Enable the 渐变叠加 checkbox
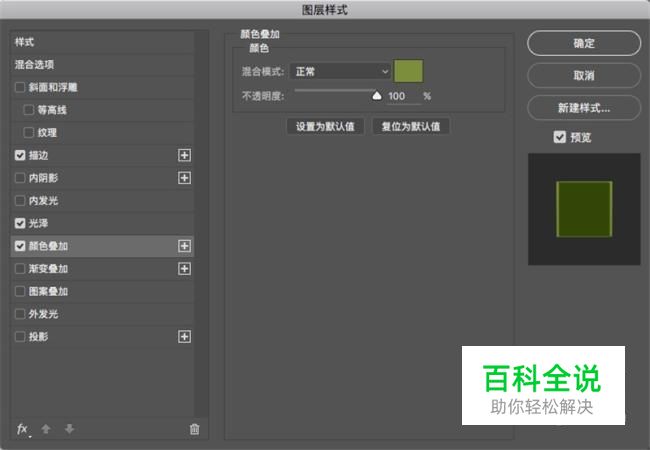The width and height of the screenshot is (650, 450). (x=20, y=269)
